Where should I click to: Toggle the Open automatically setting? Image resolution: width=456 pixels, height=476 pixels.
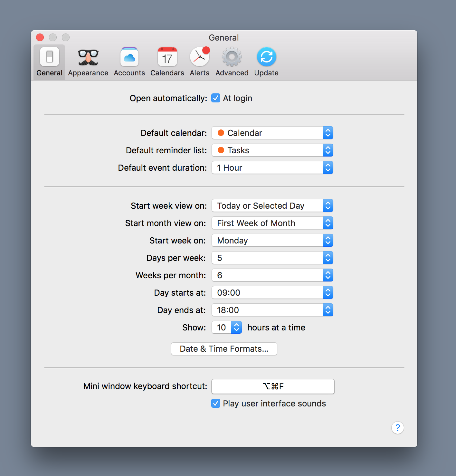(x=215, y=98)
